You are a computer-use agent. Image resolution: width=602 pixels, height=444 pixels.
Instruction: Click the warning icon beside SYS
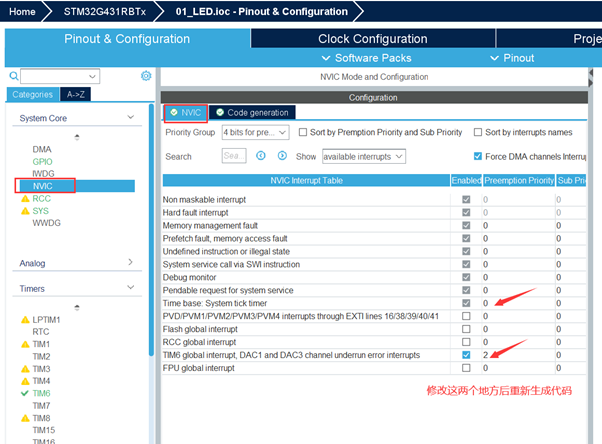[x=25, y=211]
